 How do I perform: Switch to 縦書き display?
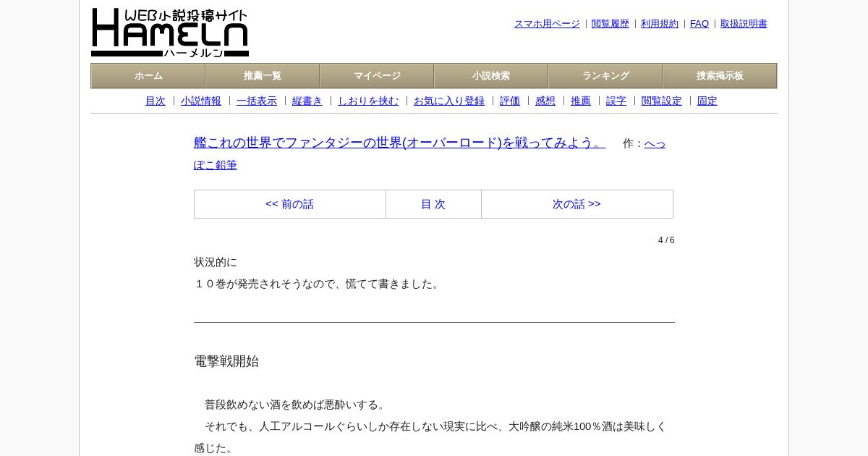pos(307,101)
